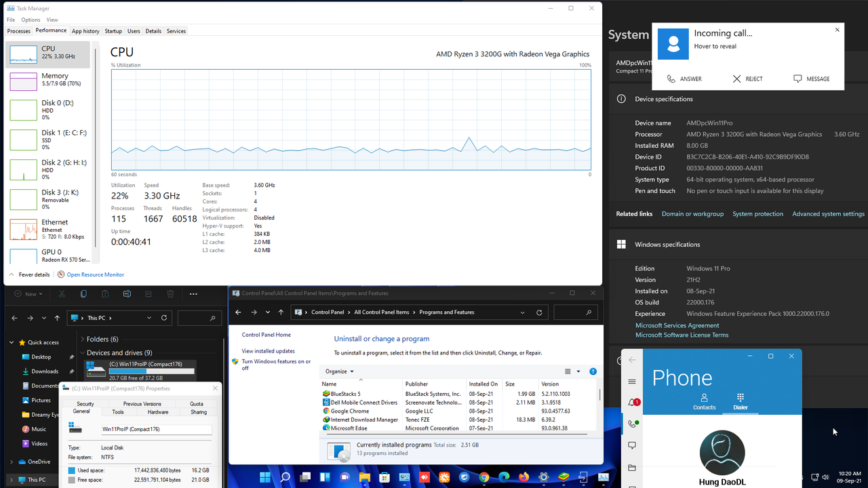Refresh Control Panel address bar
Screen dimensions: 868x488
539,312
